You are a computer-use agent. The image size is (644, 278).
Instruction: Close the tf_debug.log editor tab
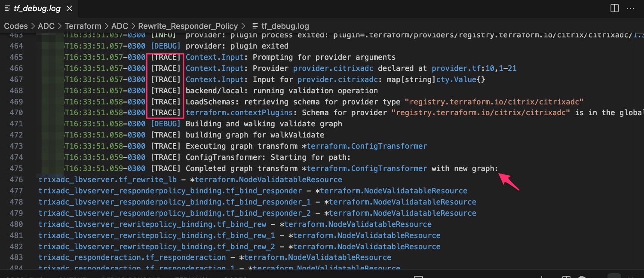click(70, 9)
